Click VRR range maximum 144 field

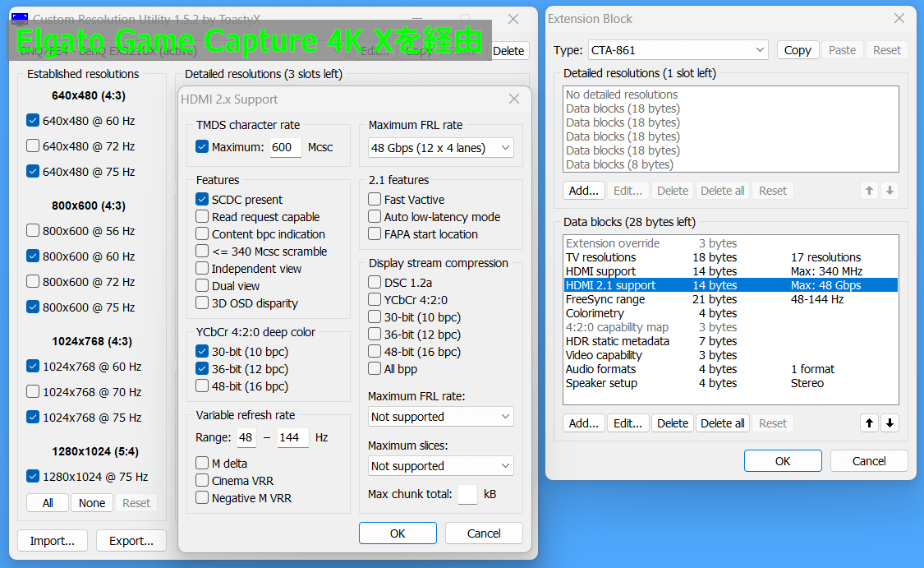(293, 437)
